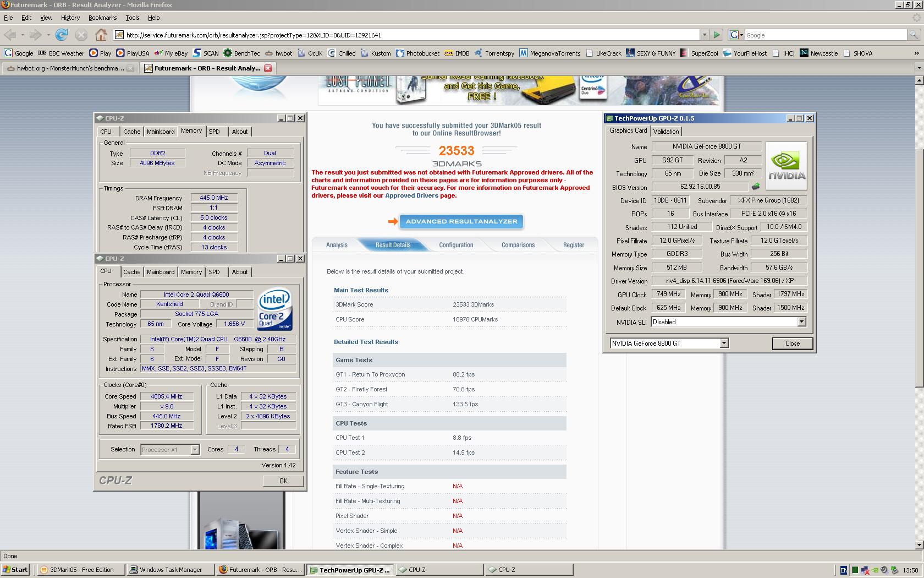
Task: Open the Bookmarks menu
Action: pos(102,18)
